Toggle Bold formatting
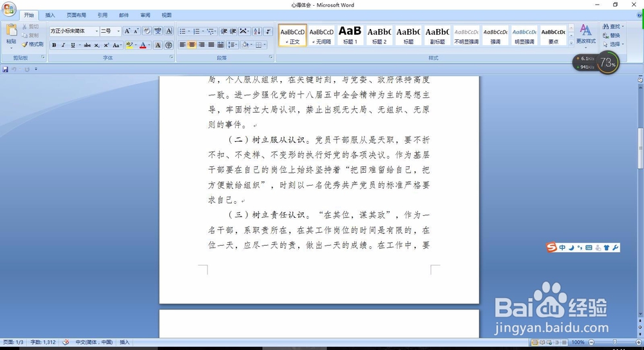 (x=54, y=45)
